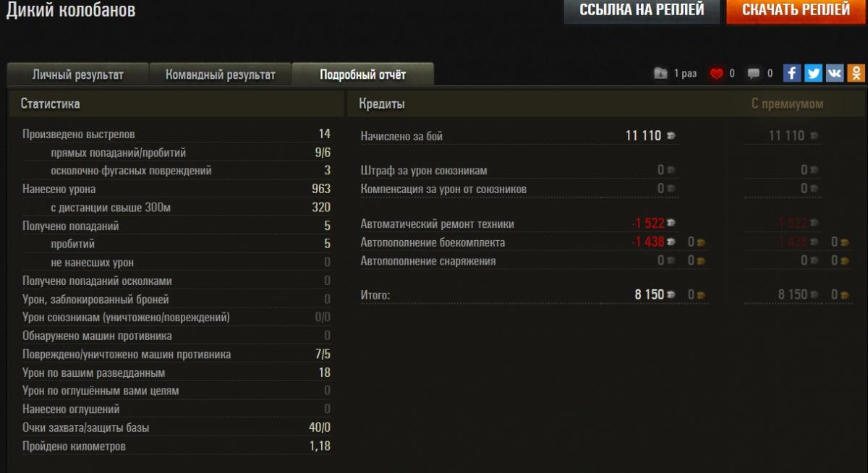Click the Кредиты section header
This screenshot has height=473, width=868.
382,104
